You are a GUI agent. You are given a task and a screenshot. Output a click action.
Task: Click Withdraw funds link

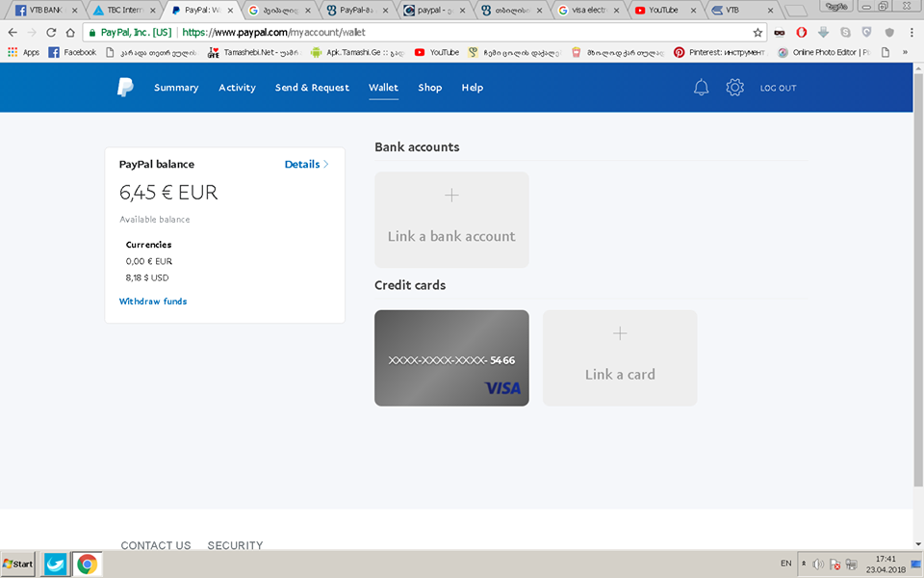coord(153,301)
